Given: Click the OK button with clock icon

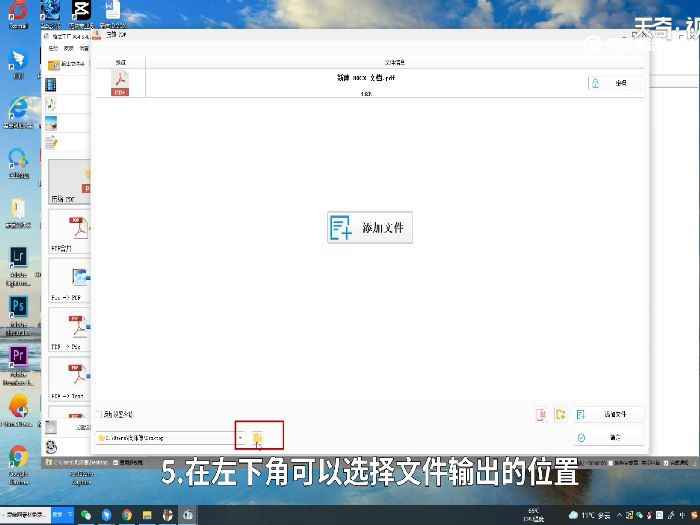Looking at the screenshot, I should coord(609,438).
